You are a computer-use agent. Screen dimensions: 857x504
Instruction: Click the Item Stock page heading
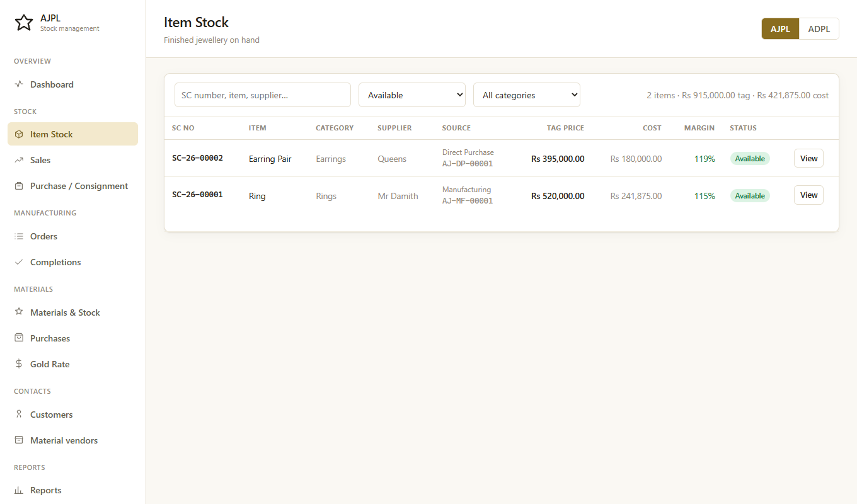[196, 22]
